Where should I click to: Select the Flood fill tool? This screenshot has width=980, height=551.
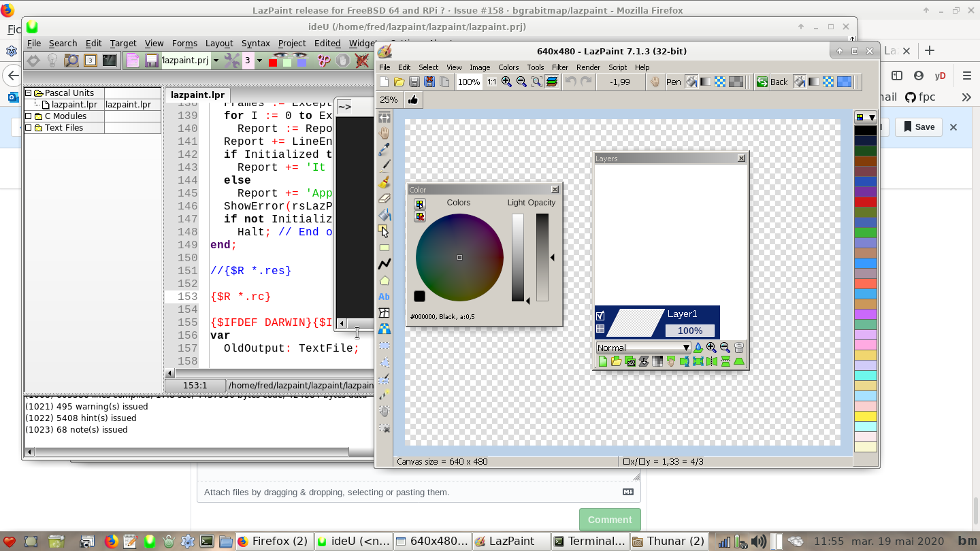point(385,214)
